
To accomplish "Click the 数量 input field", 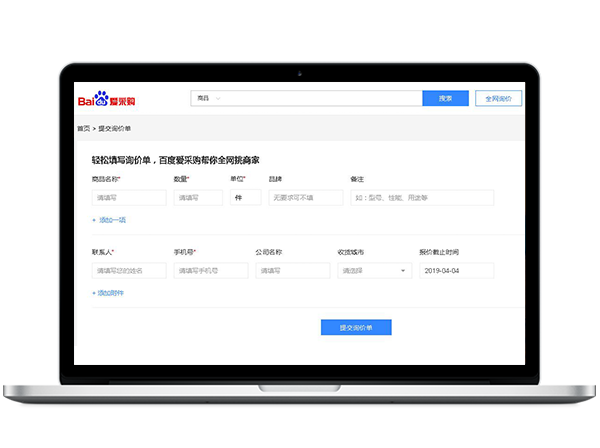I will coord(198,198).
